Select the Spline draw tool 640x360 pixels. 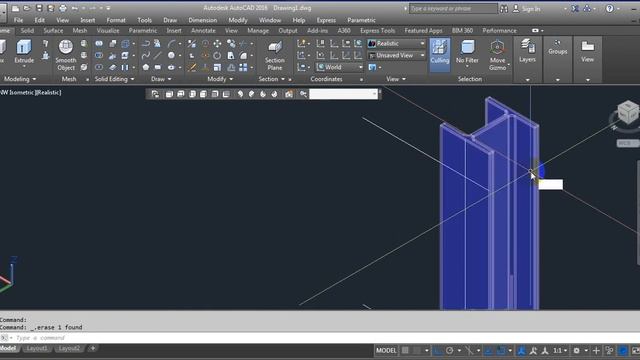pyautogui.click(x=145, y=55)
